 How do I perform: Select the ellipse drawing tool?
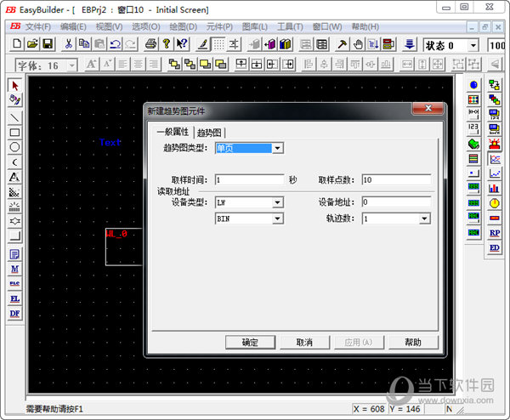[14, 147]
